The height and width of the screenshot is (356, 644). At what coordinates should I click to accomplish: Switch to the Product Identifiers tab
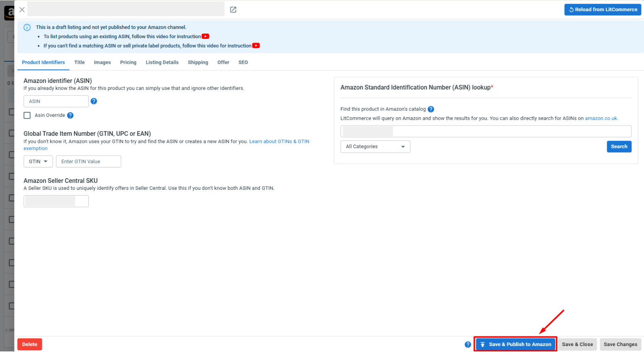coord(44,63)
